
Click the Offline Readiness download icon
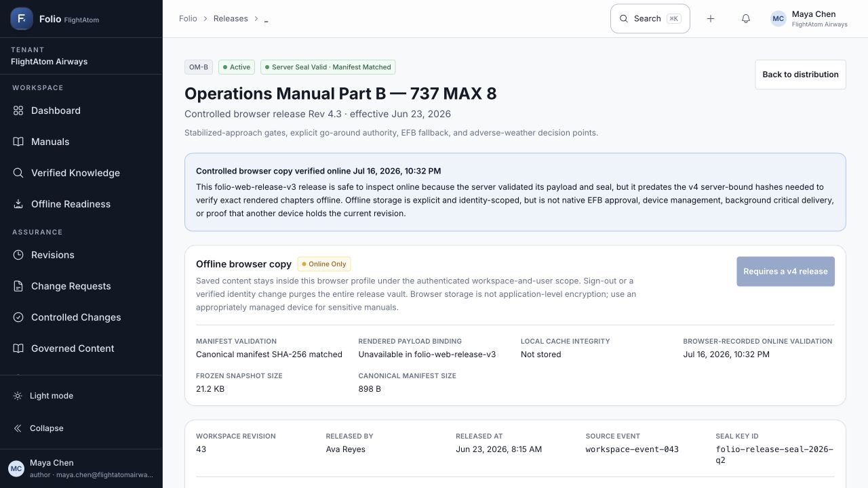click(18, 204)
